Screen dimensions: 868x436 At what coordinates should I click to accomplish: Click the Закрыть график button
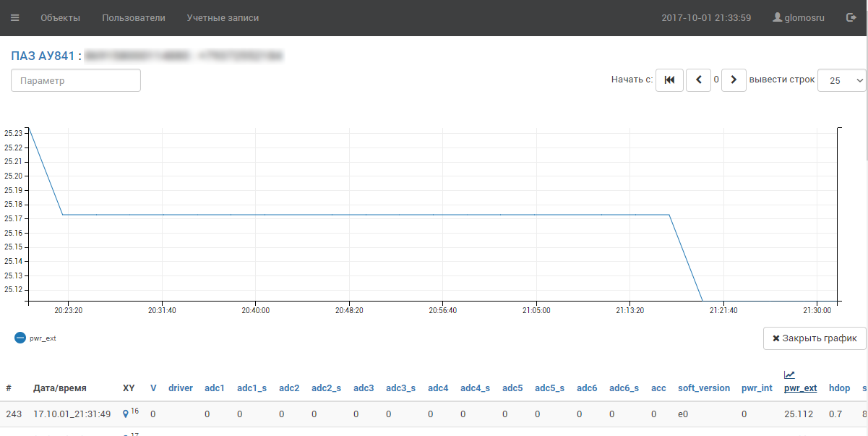(x=814, y=338)
